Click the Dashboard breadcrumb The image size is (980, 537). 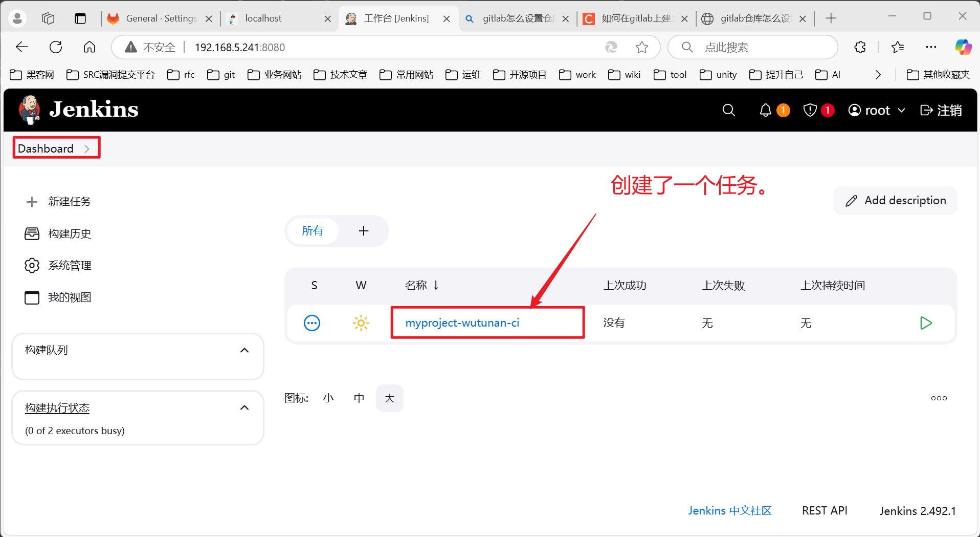point(46,148)
